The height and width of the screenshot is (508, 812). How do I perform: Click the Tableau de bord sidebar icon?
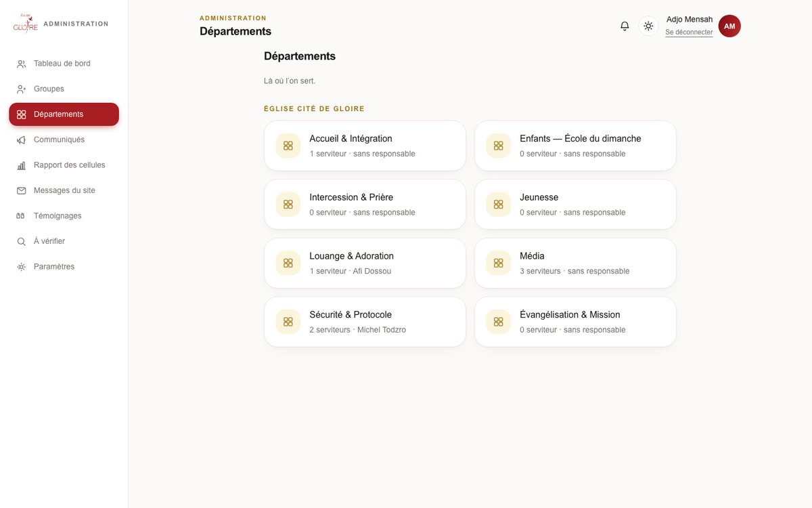[22, 64]
